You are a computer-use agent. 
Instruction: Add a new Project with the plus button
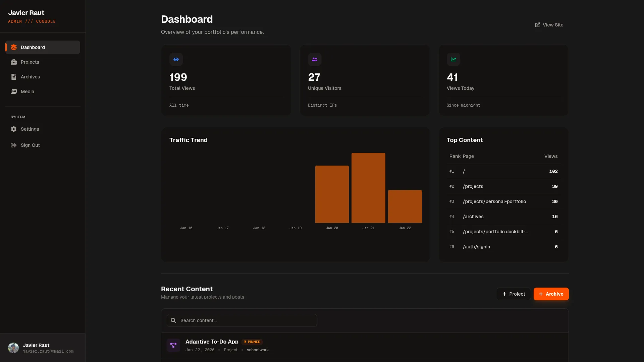514,294
